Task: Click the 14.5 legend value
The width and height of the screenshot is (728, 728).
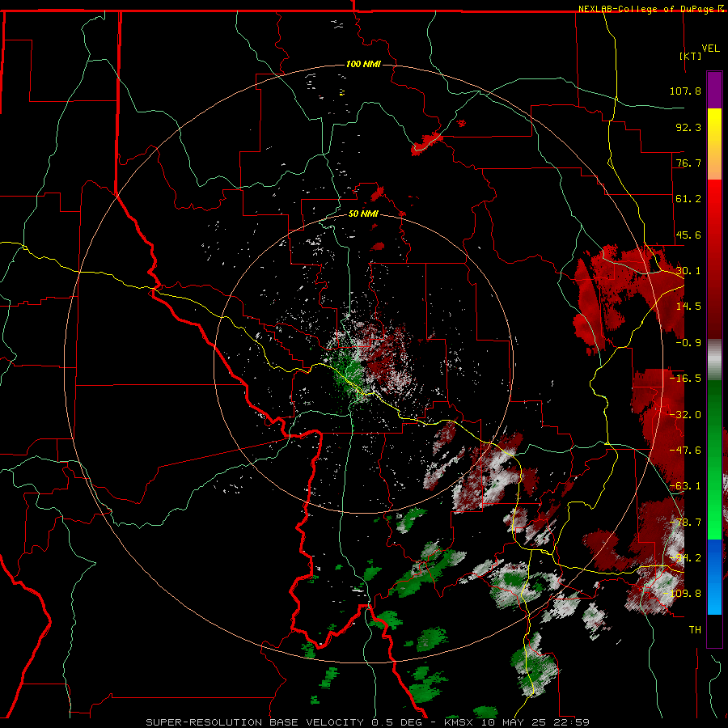Action: 688,307
